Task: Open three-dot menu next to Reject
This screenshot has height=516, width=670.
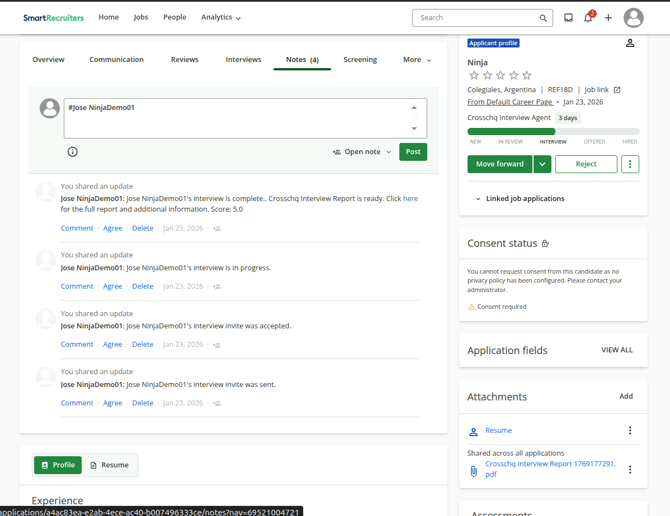Action: pos(630,164)
